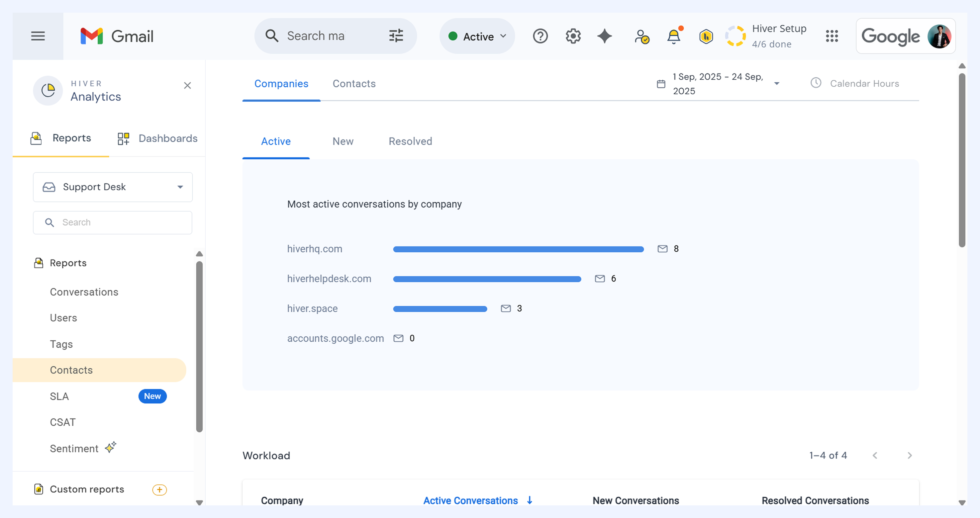Add a custom report with the plus icon
The height and width of the screenshot is (518, 980).
pyautogui.click(x=159, y=489)
